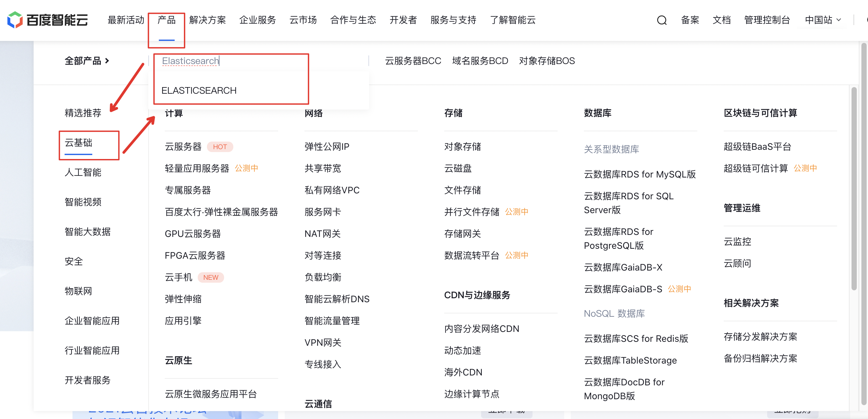The width and height of the screenshot is (868, 419).
Task: Open 云数据库RDS for MySQL版
Action: tap(640, 174)
